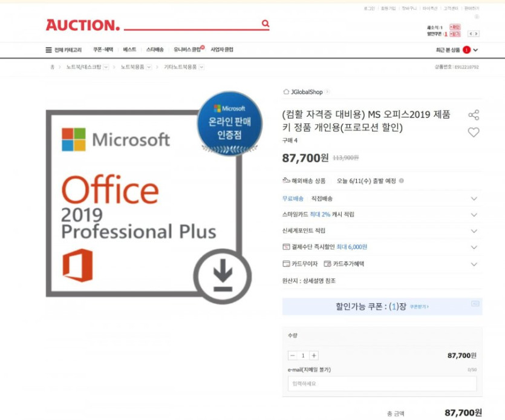
Task: Expand the 무료배송 shipping details
Action: (x=474, y=199)
